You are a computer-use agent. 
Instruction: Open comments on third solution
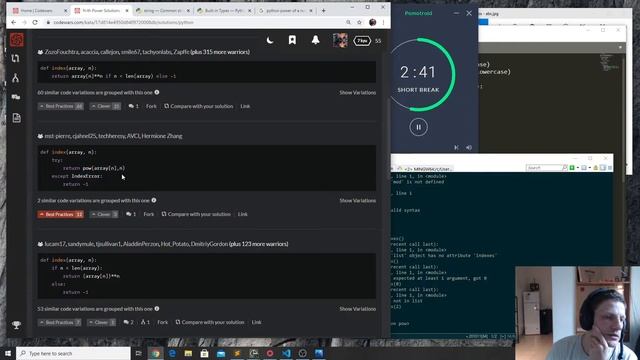coord(129,322)
